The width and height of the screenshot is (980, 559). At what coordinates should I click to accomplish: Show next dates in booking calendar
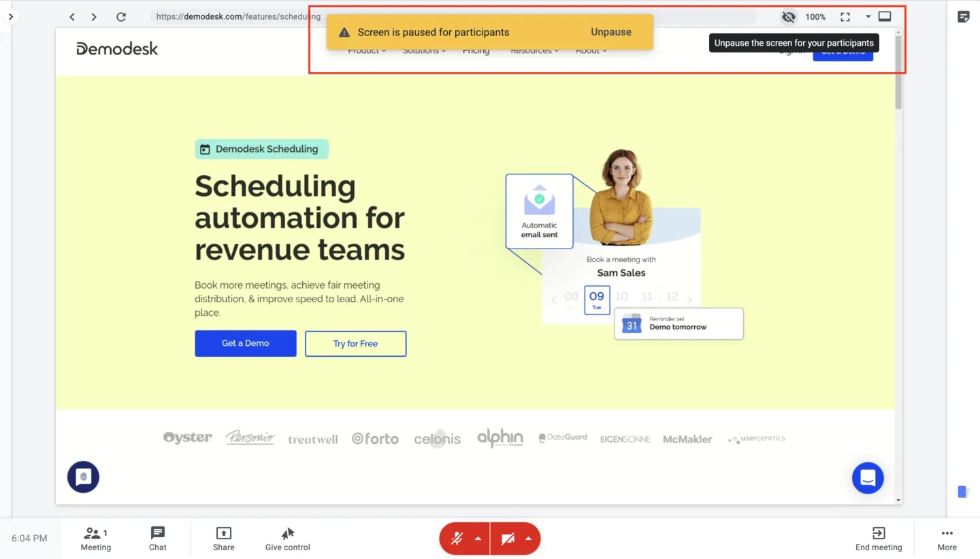pos(690,300)
